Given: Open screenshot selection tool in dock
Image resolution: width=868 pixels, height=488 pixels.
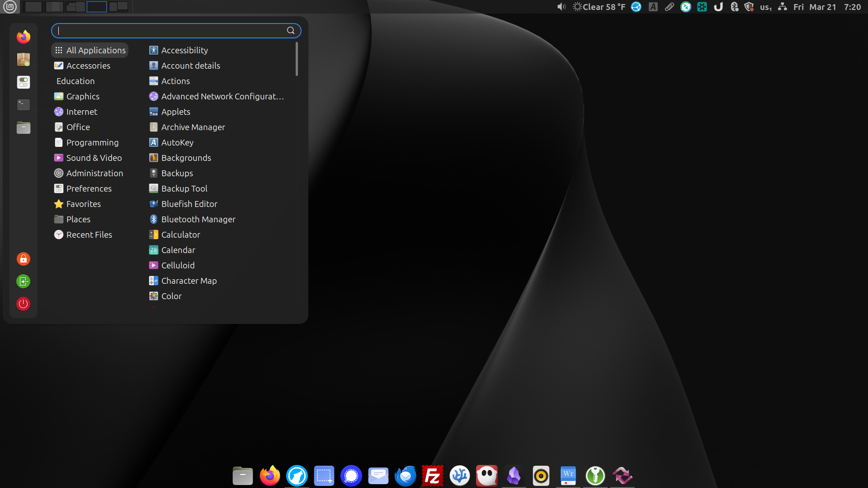Looking at the screenshot, I should pos(324,476).
